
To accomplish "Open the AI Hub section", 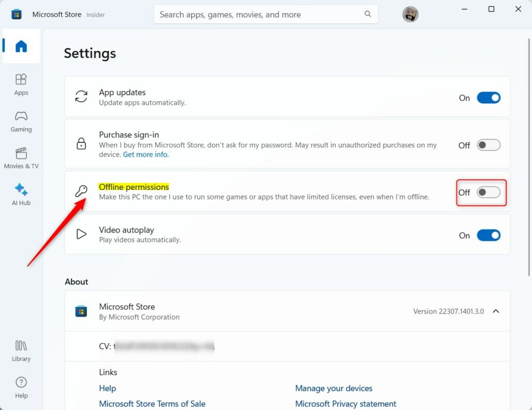I will [x=21, y=195].
